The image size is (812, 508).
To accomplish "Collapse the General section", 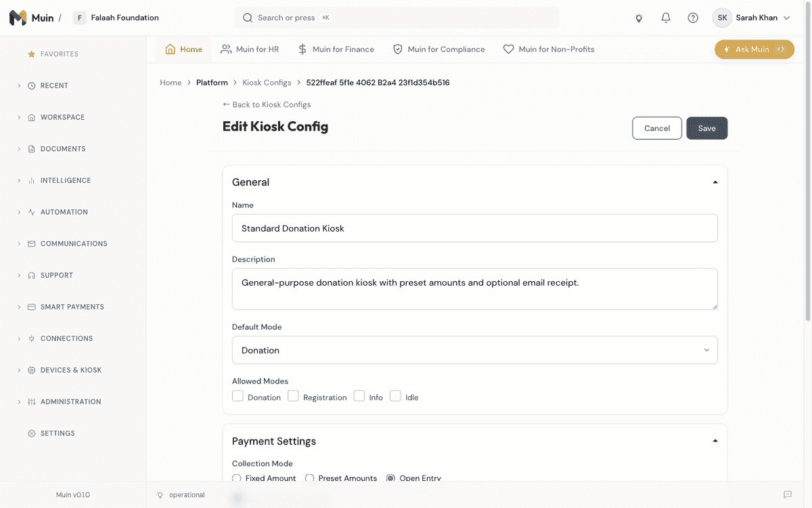I will [715, 182].
